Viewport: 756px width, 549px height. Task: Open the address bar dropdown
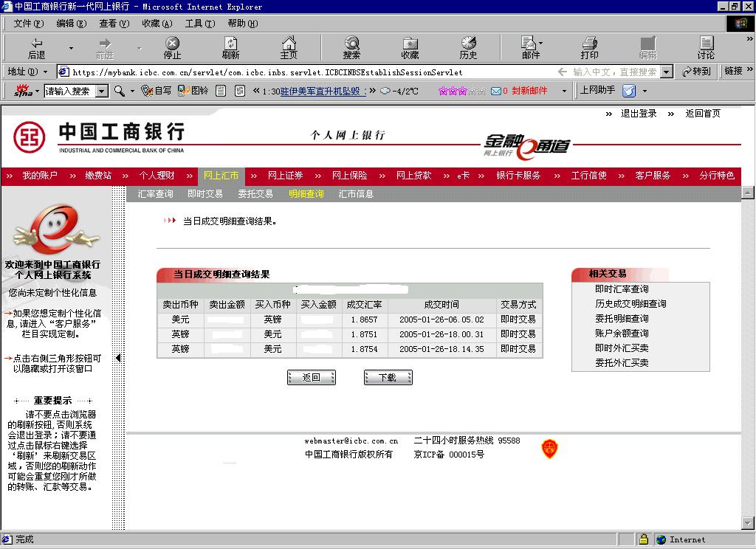[667, 72]
